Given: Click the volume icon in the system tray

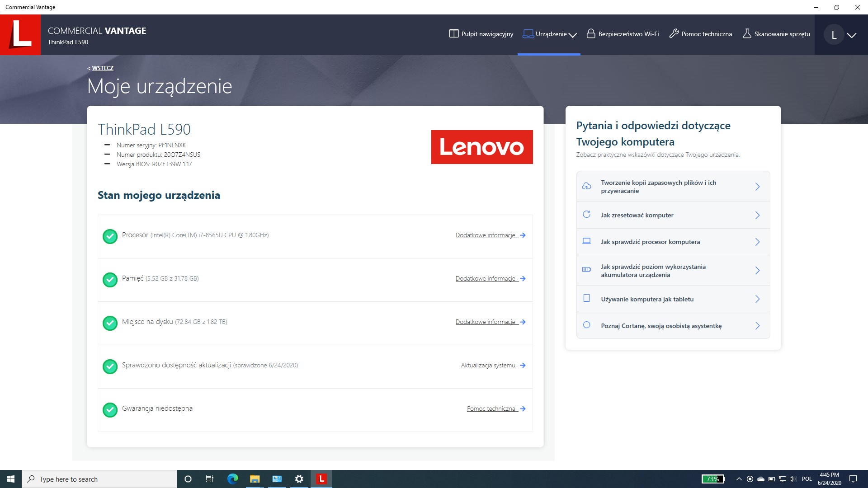Looking at the screenshot, I should [793, 479].
